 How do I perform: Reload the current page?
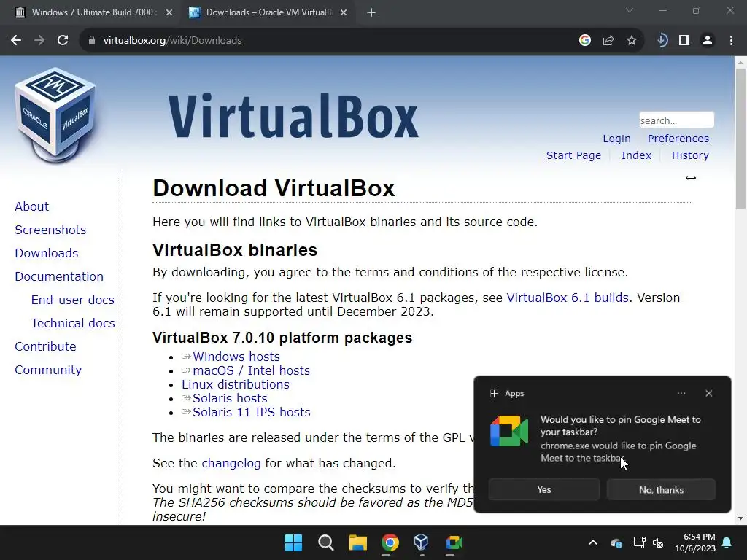point(63,41)
